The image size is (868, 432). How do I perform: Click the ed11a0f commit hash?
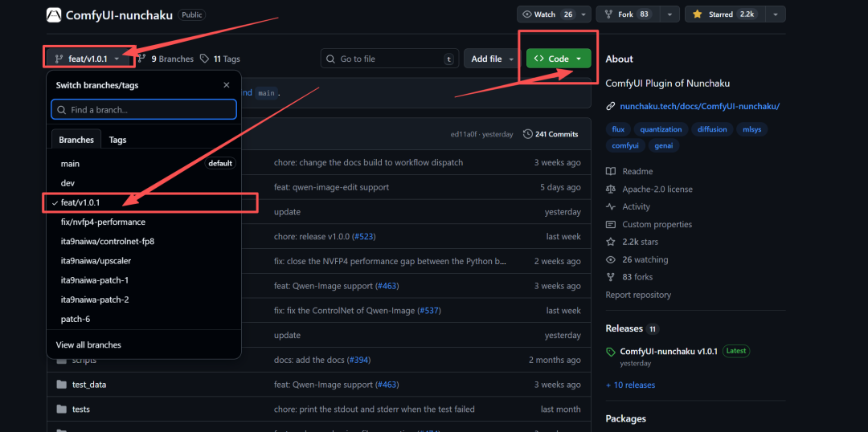click(465, 134)
